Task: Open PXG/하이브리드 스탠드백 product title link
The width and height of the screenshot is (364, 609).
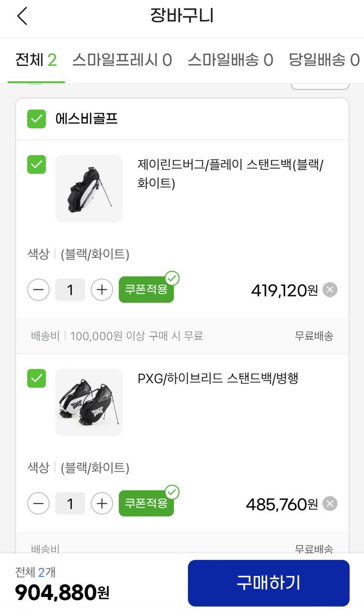Action: coord(218,379)
